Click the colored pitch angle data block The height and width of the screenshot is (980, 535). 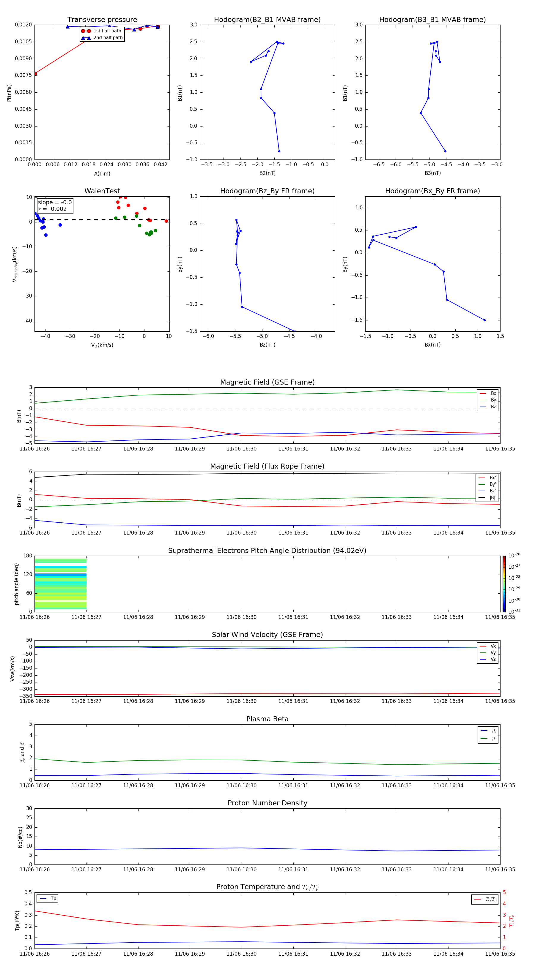pyautogui.click(x=61, y=584)
